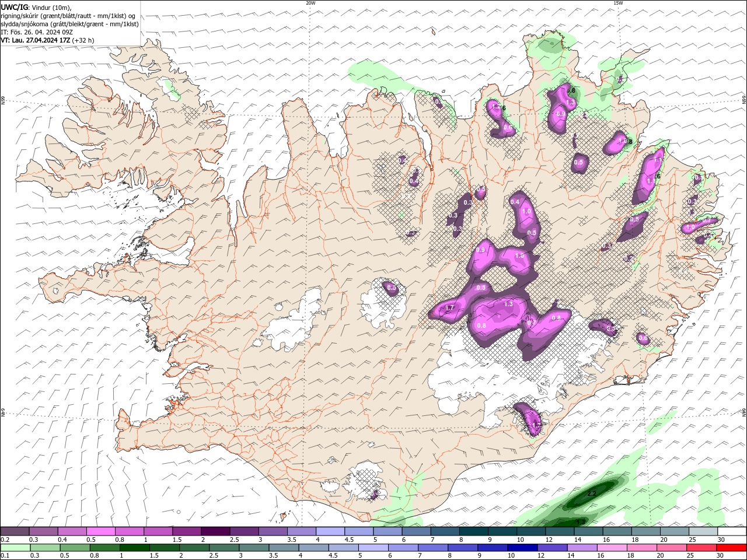Select the darkest purple swatch labeled 2 in snow scale
747x560 pixels.
point(215,531)
